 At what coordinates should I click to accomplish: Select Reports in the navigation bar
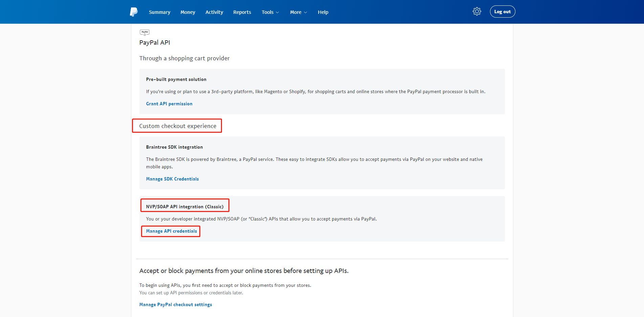click(x=242, y=12)
